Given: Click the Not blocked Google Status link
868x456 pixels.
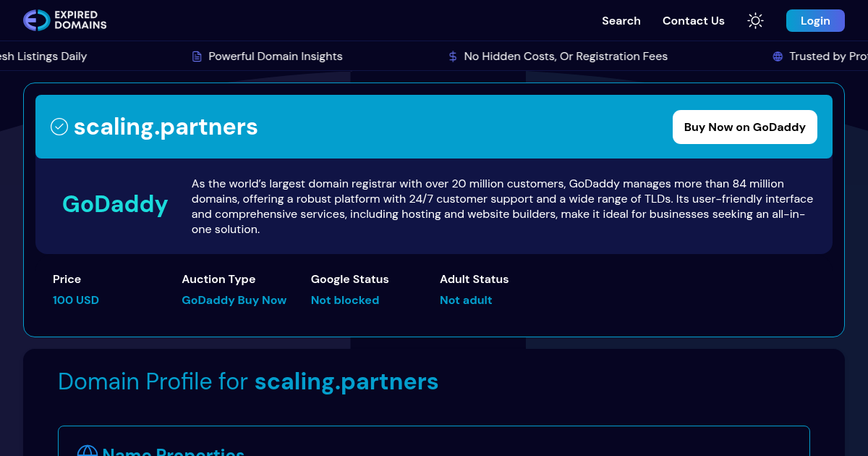Looking at the screenshot, I should tap(345, 300).
